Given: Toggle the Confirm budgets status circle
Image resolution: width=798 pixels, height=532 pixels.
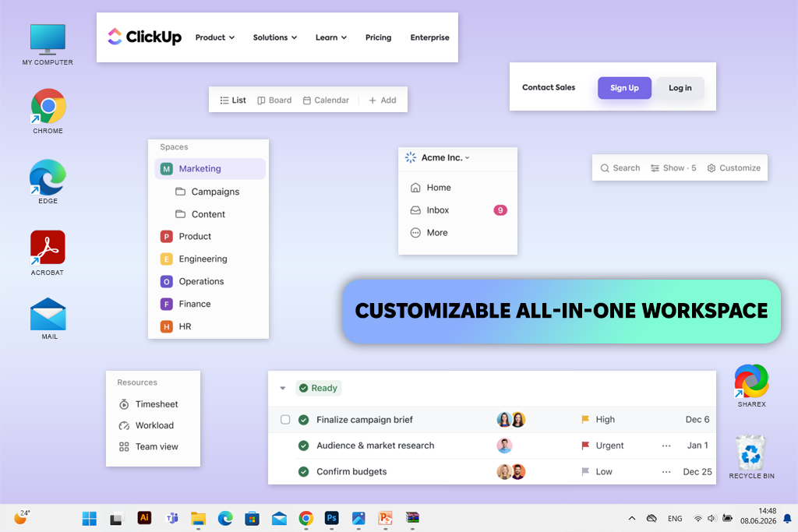Looking at the screenshot, I should (303, 471).
